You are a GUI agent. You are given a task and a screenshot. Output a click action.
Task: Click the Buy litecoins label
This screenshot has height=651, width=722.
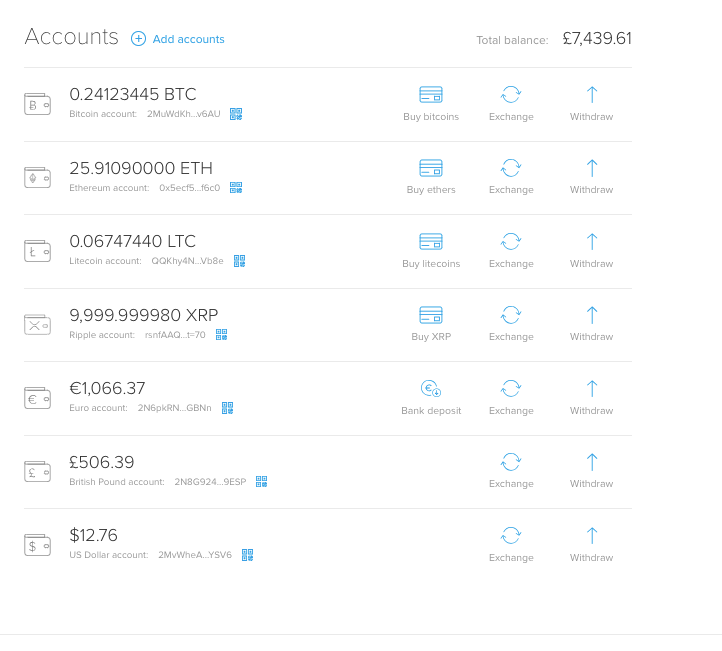(431, 264)
